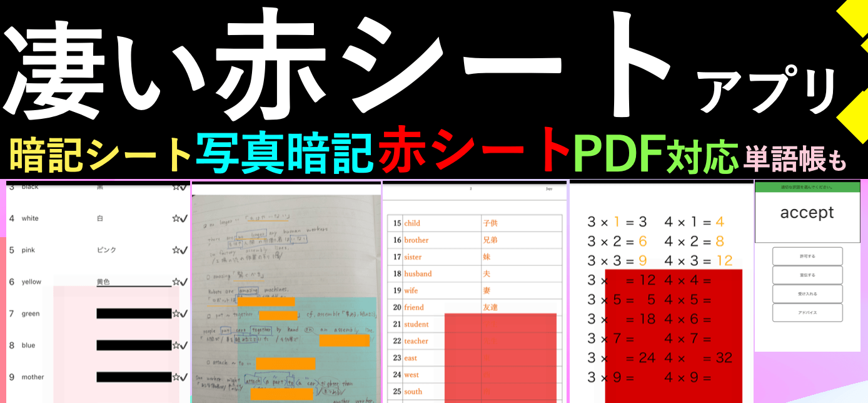The width and height of the screenshot is (868, 403).
Task: Check off the 'white' word row
Action: [x=184, y=218]
